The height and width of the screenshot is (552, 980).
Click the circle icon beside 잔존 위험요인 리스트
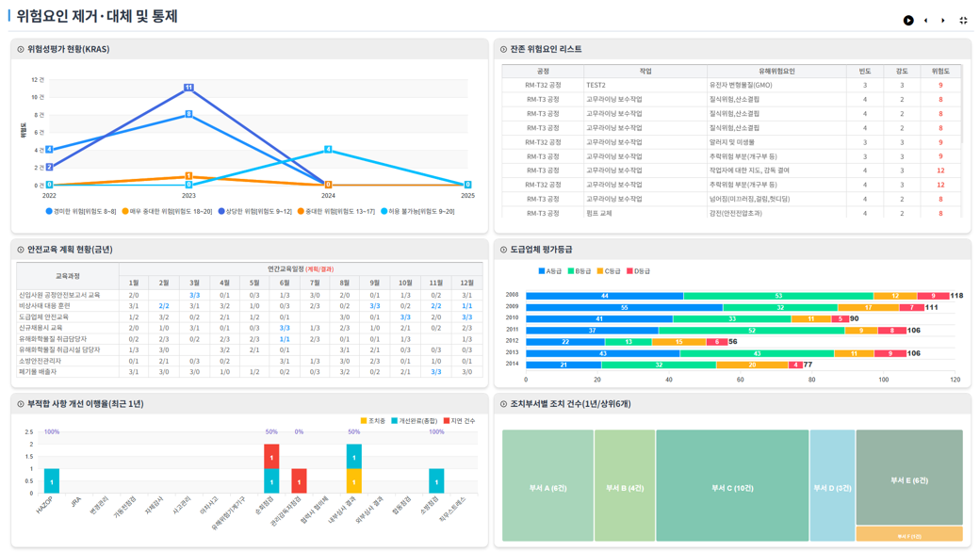503,49
